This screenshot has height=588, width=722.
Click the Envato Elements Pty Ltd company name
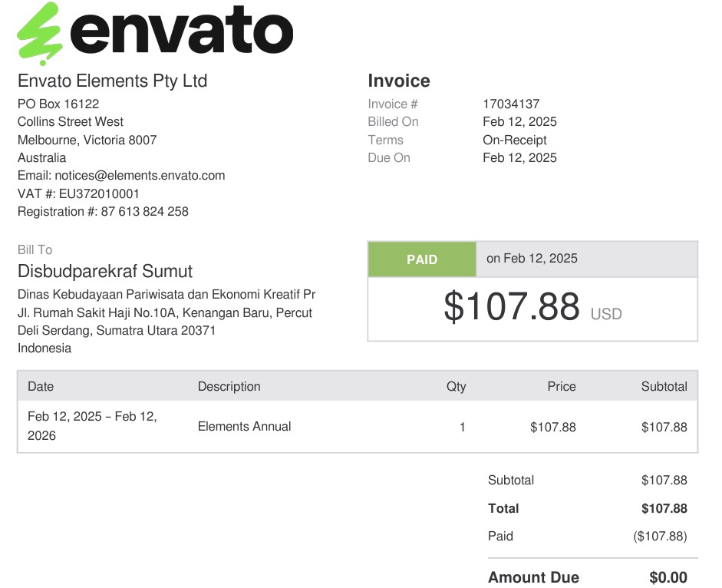pos(112,81)
